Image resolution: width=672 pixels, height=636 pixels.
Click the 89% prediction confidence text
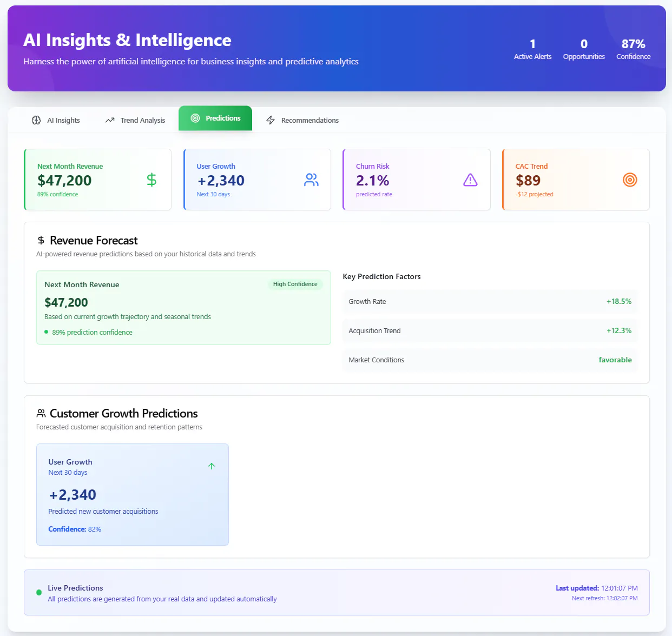point(92,332)
